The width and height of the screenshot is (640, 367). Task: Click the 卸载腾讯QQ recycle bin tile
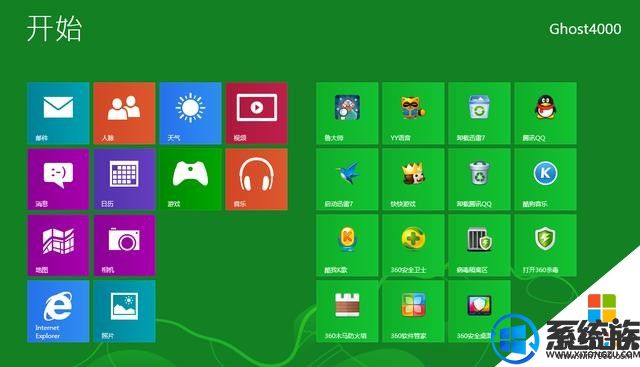[x=479, y=179]
